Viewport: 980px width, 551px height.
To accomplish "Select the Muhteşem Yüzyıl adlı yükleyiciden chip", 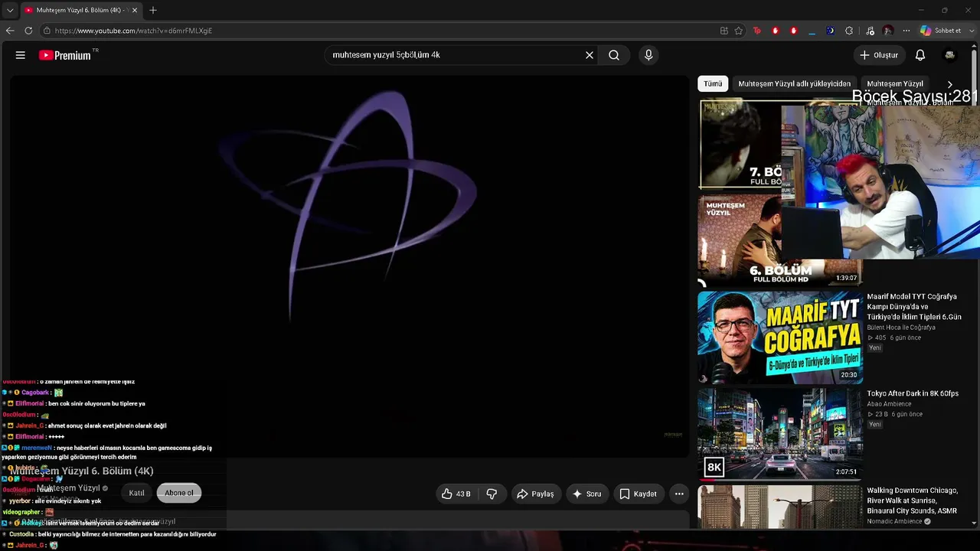I will click(794, 83).
